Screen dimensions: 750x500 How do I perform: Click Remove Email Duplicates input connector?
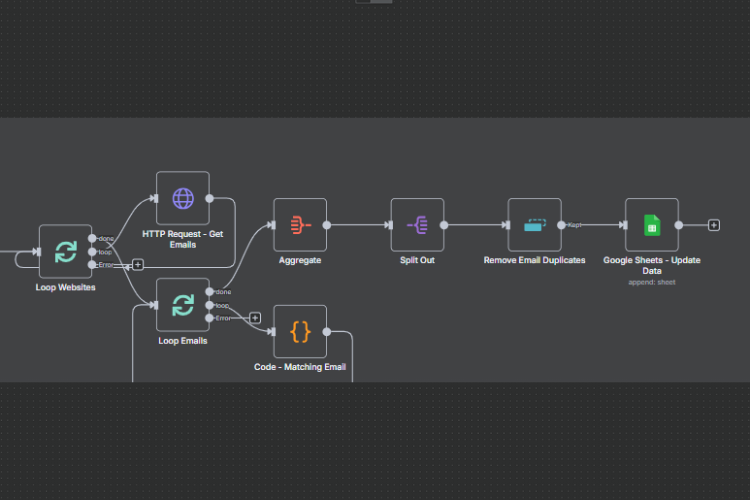pyautogui.click(x=507, y=225)
